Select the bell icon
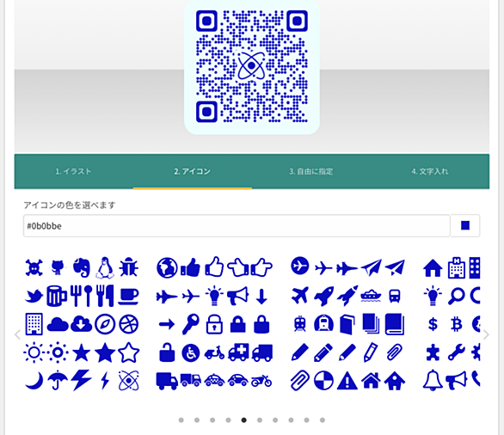Image resolution: width=504 pixels, height=435 pixels. 433,380
